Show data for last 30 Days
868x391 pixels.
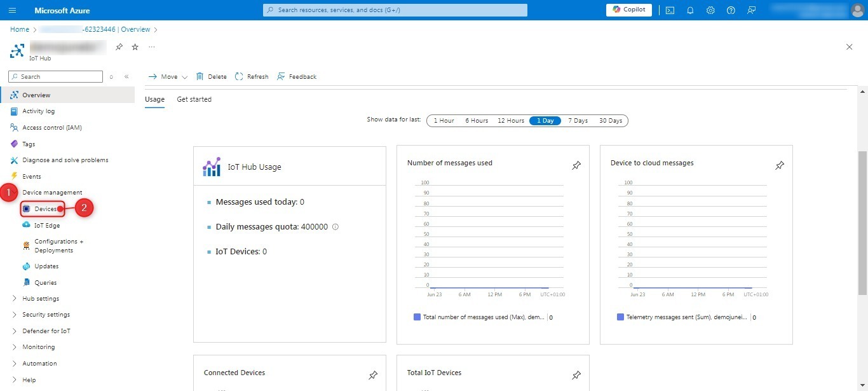coord(611,121)
